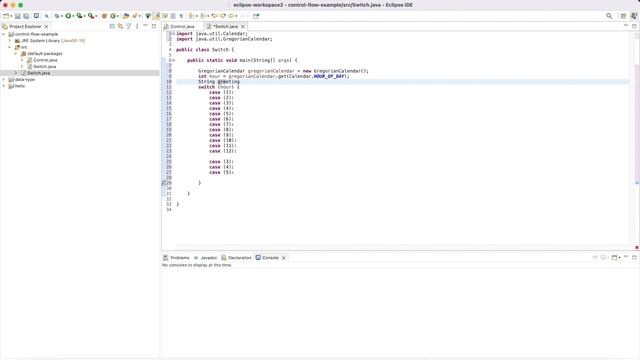Open the Declaration tab
The height and width of the screenshot is (360, 640).
click(x=236, y=258)
